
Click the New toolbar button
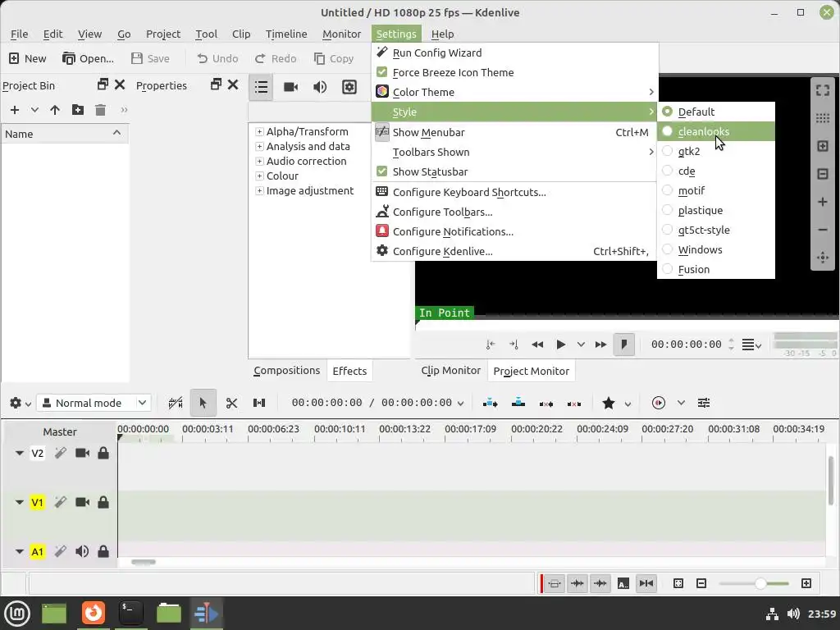28,58
